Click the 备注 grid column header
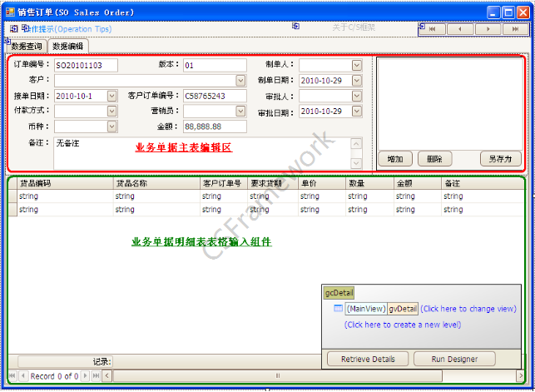Image resolution: width=535 pixels, height=392 pixels. [x=483, y=184]
